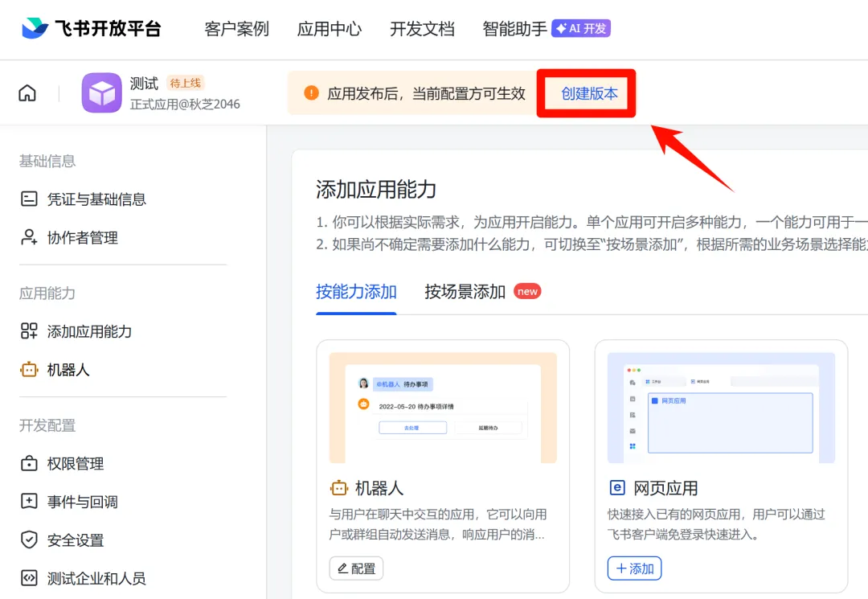Go to the home icon

tap(27, 93)
